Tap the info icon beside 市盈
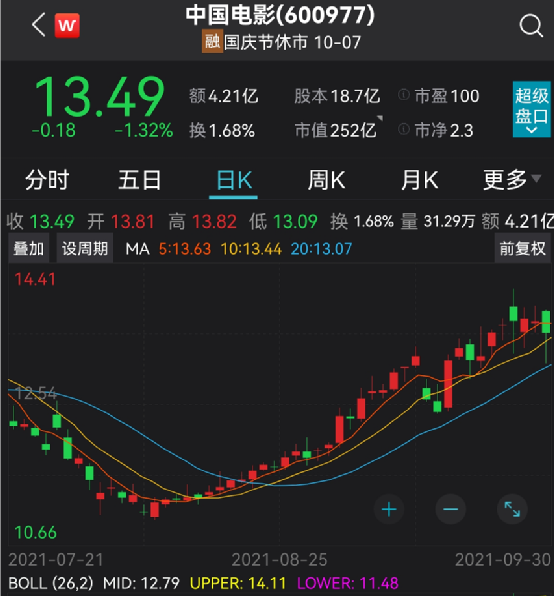The image size is (554, 596). pyautogui.click(x=404, y=95)
